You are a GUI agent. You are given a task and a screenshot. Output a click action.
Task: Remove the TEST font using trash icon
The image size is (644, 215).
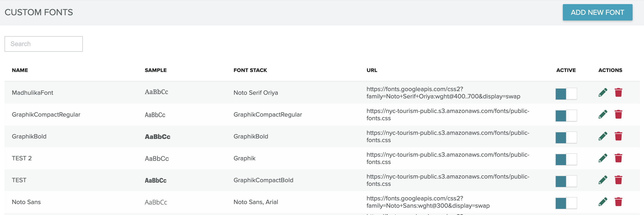click(x=618, y=180)
